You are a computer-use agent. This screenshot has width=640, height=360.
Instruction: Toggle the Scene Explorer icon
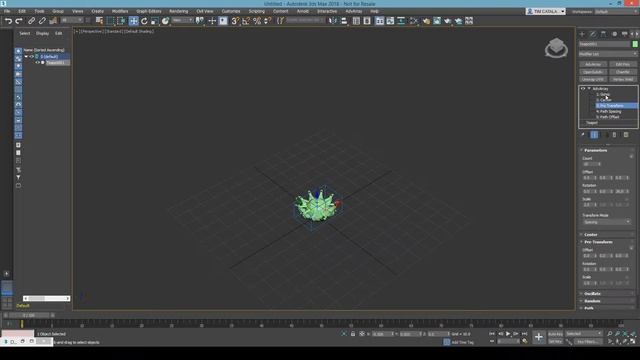point(356,21)
